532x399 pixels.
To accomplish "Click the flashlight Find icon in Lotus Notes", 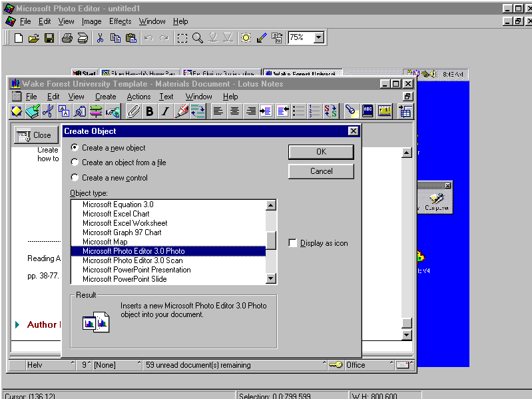I will point(352,111).
